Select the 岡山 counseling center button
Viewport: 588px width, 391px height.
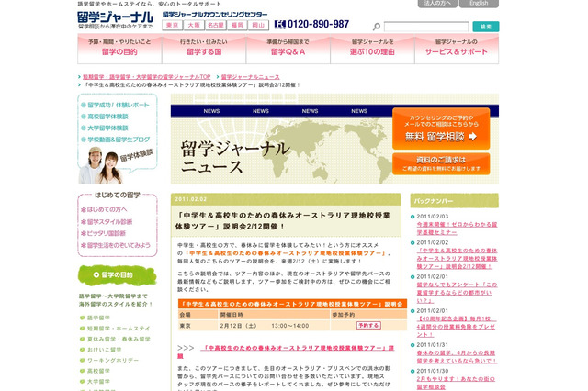tap(258, 25)
